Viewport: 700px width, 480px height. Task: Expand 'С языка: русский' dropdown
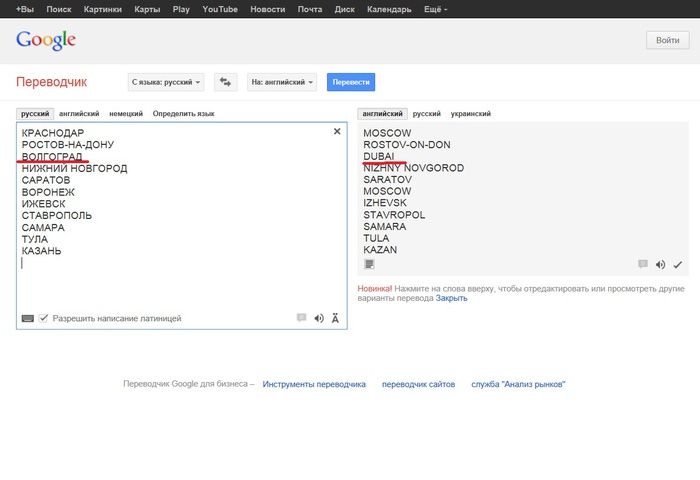tap(166, 82)
